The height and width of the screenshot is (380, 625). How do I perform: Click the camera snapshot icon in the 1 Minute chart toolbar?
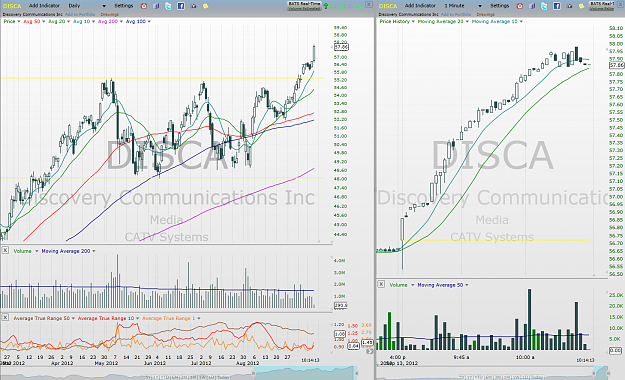coord(569,6)
